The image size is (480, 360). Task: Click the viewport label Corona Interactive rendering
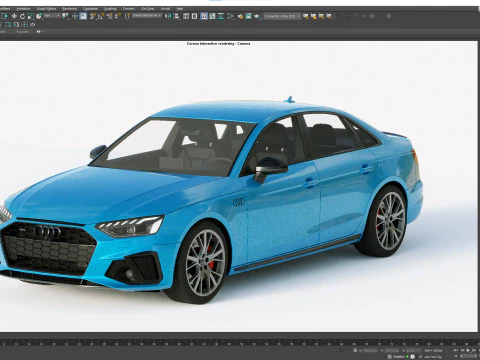(218, 44)
